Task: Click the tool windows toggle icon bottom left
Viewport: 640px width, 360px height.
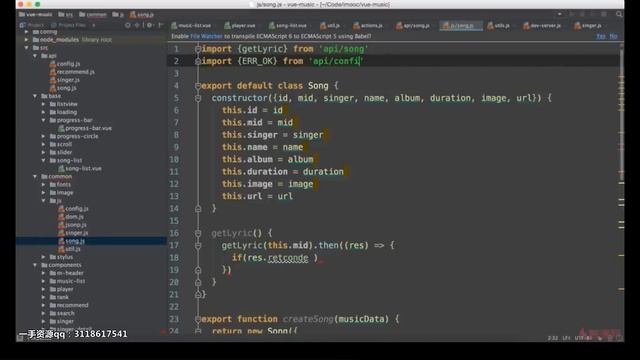Action: click(x=20, y=338)
